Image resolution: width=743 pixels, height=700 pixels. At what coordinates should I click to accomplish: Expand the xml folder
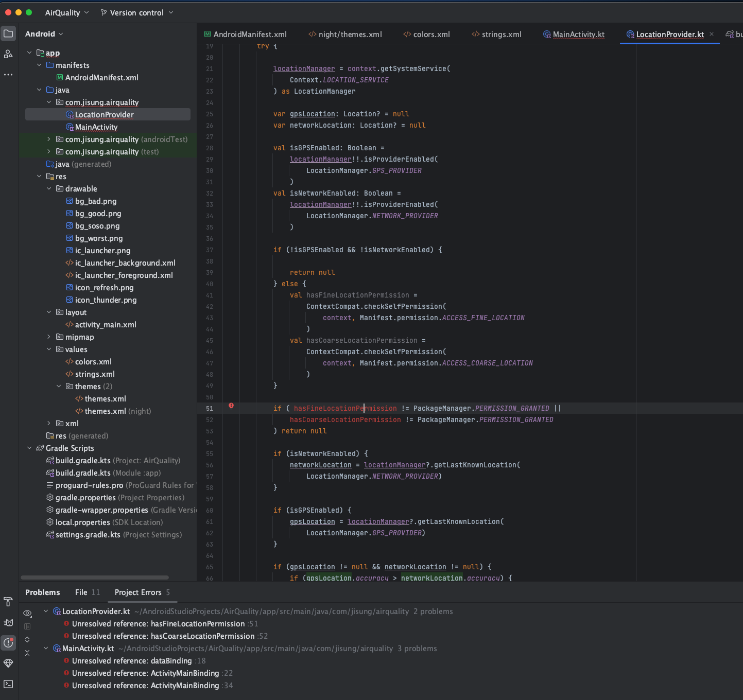coord(49,423)
